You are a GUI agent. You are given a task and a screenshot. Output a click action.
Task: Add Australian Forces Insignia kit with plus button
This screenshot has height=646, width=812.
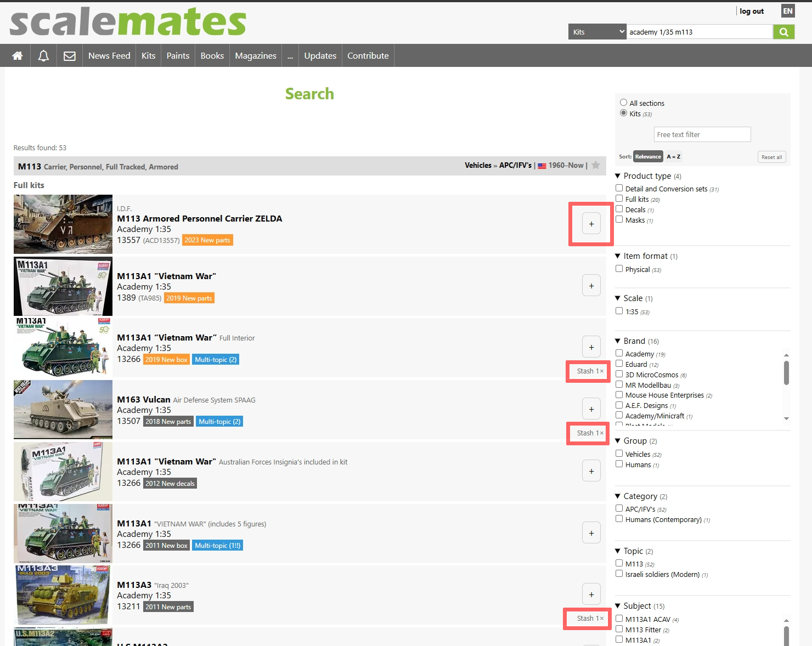(x=591, y=471)
